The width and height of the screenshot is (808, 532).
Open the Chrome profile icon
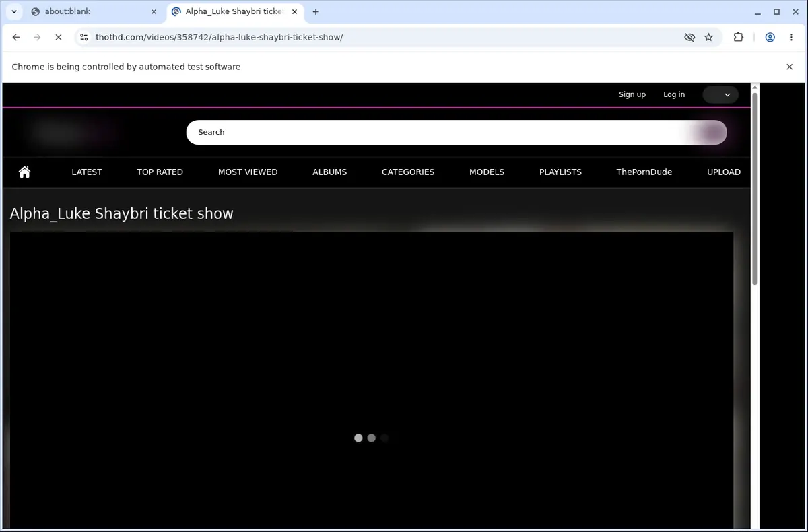[x=770, y=38]
